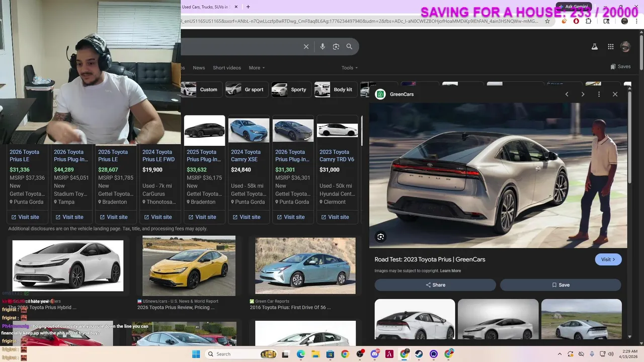644x362 pixels.
Task: Visit site for 2023 Camry TRD V6
Action: click(335, 217)
